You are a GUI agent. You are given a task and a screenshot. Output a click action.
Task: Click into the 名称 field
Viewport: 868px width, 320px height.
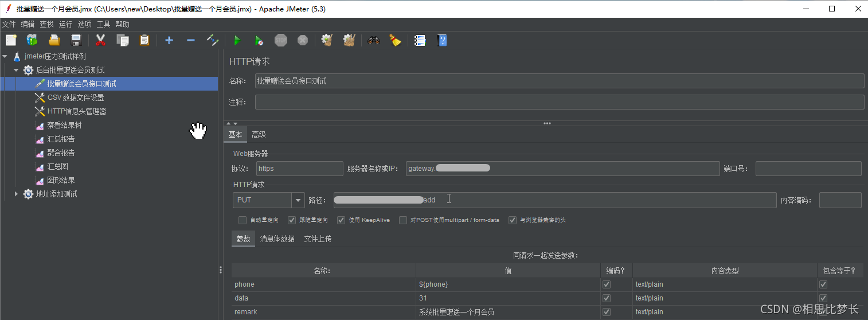560,81
